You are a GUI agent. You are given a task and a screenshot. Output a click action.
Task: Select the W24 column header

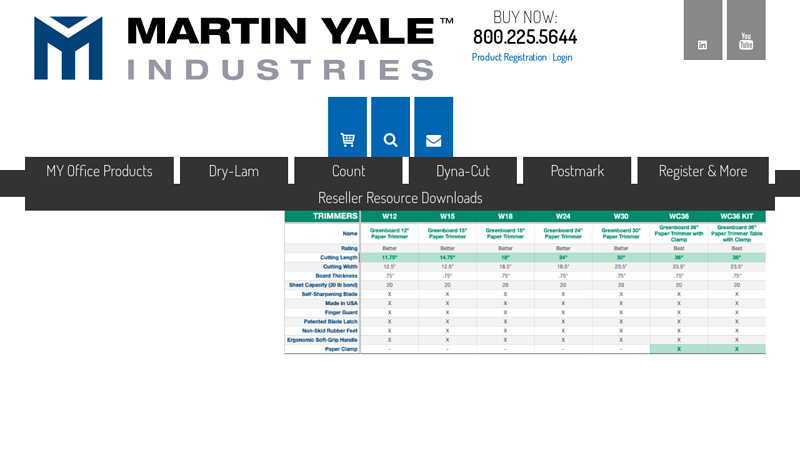(x=563, y=216)
